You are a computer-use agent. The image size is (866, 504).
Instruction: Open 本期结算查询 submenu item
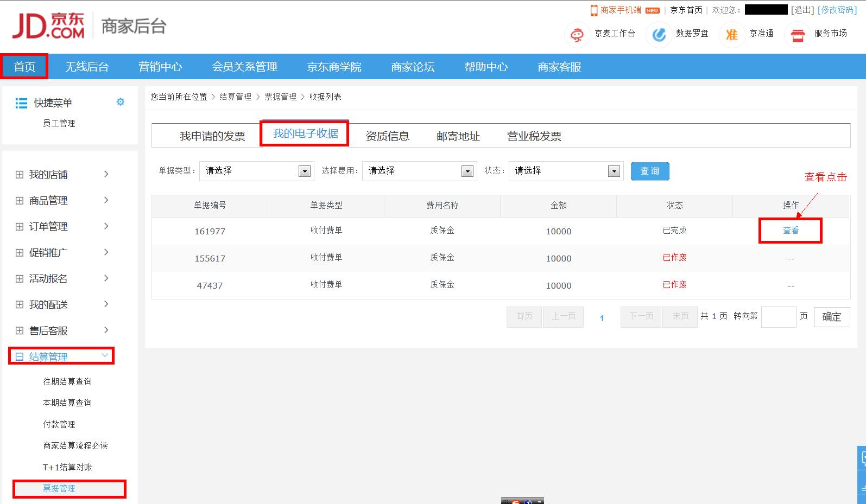[67, 403]
